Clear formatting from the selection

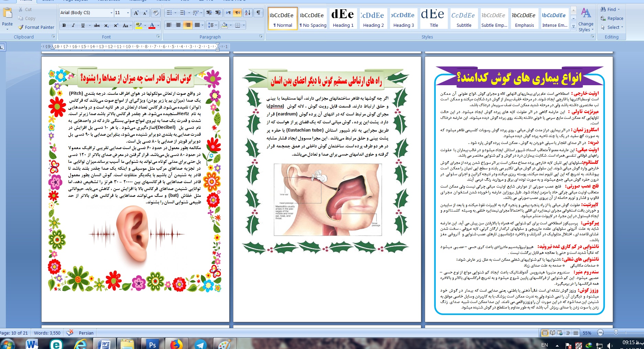tap(155, 13)
